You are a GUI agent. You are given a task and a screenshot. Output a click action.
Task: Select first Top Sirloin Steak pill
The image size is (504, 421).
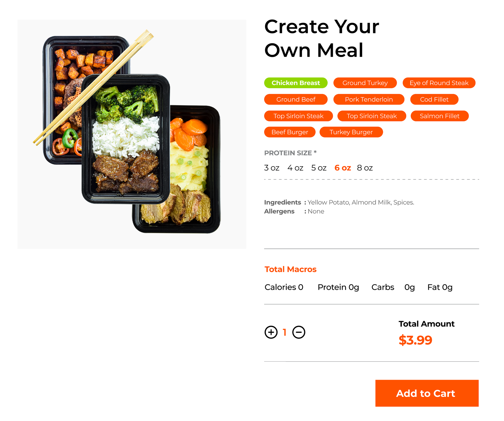coord(298,116)
